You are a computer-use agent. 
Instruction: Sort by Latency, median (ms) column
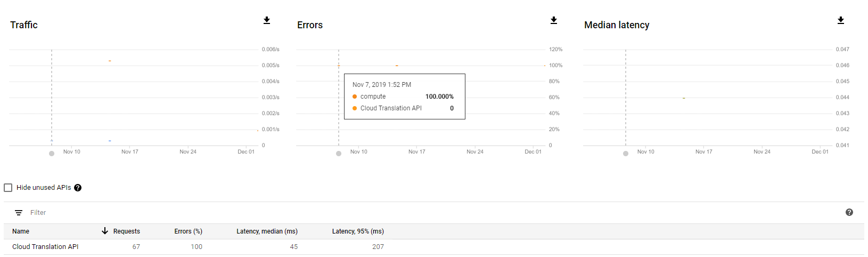coord(267,231)
